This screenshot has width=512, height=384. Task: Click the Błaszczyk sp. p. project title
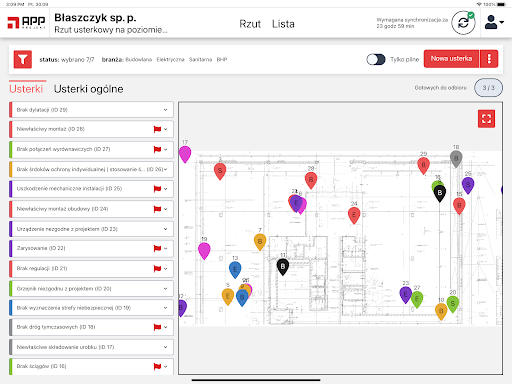(x=95, y=18)
